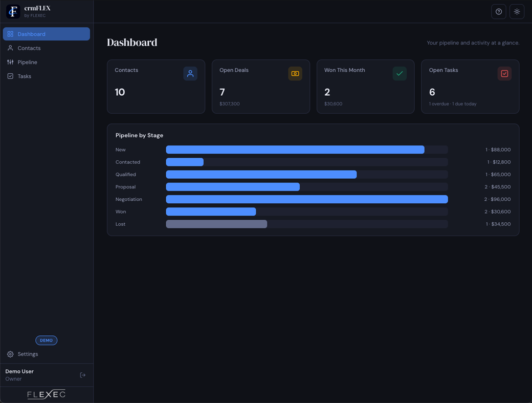
Task: Click the yellow money icon on Open Deals card
Action: point(295,74)
